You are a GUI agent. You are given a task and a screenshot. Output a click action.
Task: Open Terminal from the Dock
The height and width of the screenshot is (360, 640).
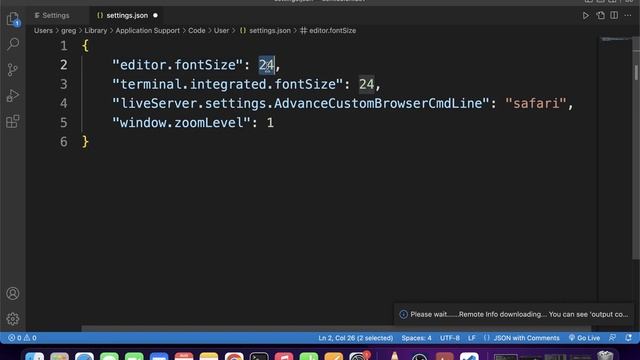click(259, 357)
